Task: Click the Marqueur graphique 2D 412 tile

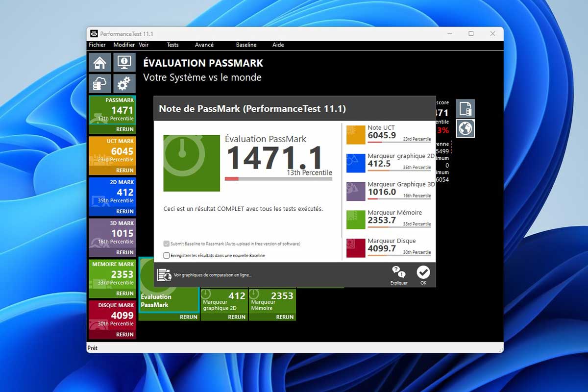Action: [x=224, y=301]
